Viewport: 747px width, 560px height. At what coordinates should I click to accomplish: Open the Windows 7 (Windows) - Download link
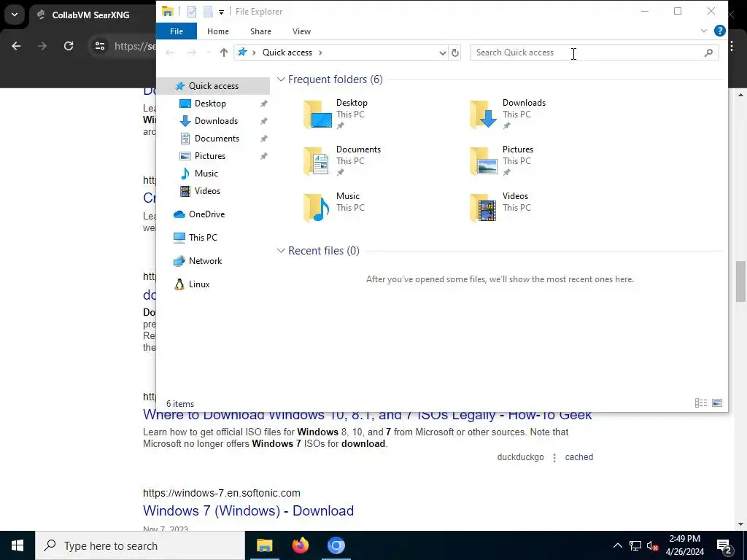pos(248,510)
